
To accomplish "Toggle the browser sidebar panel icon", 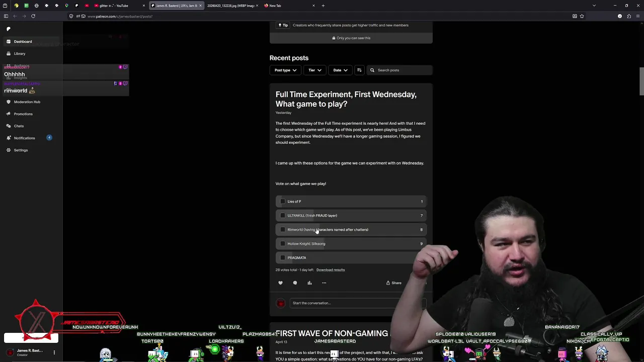I will click(x=6, y=16).
